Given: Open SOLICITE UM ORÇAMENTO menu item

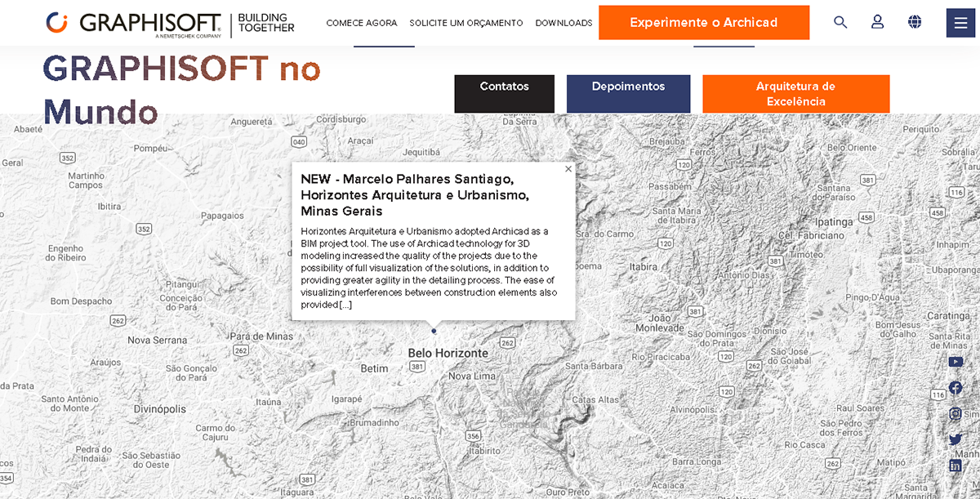Looking at the screenshot, I should point(466,23).
